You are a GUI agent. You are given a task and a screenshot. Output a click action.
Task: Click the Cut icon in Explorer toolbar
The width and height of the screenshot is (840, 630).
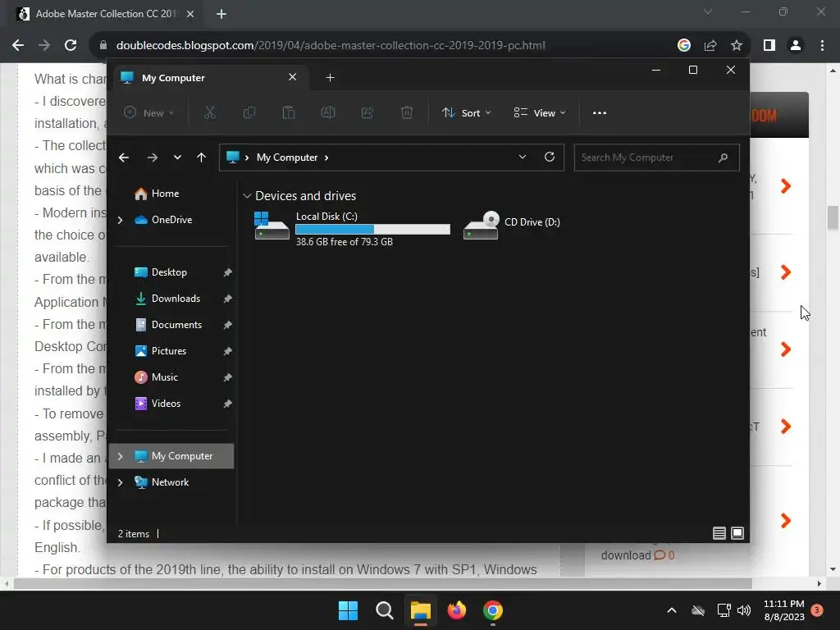(x=209, y=112)
